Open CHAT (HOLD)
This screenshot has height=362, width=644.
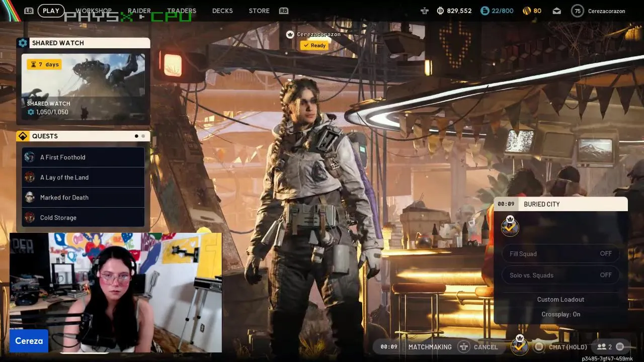568,347
